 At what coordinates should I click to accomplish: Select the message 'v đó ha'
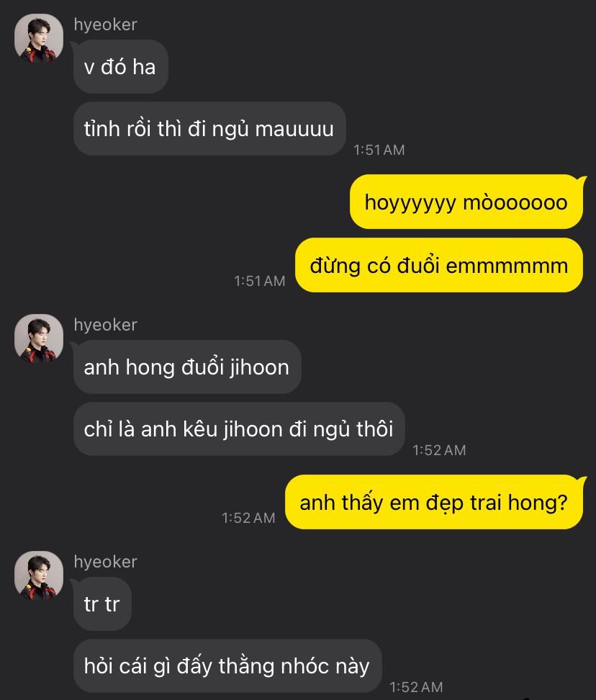click(120, 67)
